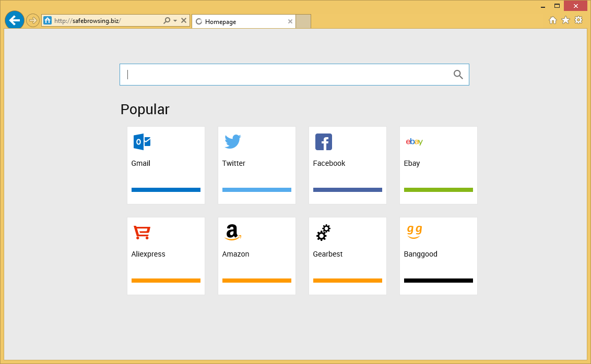Click the Facebook logo icon
Screen dimensions: 591x364
pyautogui.click(x=324, y=142)
